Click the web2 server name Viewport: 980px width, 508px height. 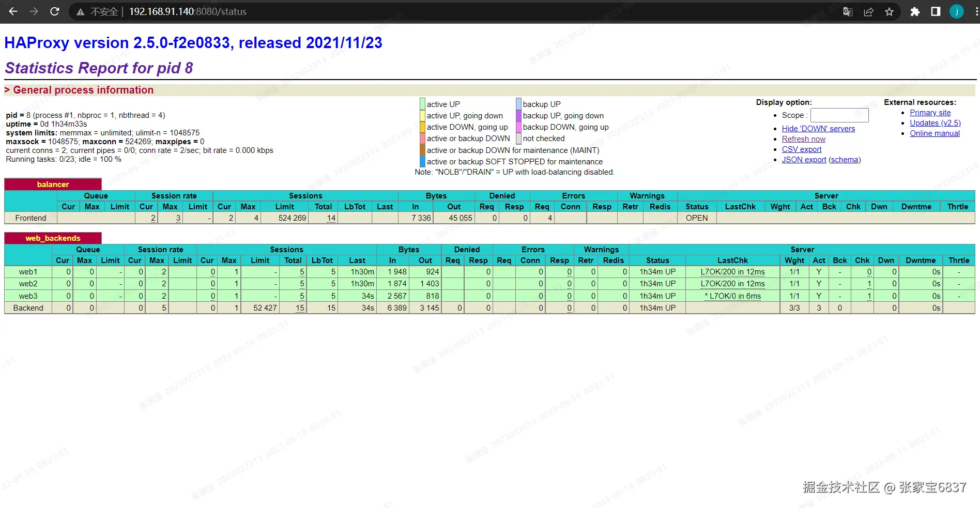point(28,284)
